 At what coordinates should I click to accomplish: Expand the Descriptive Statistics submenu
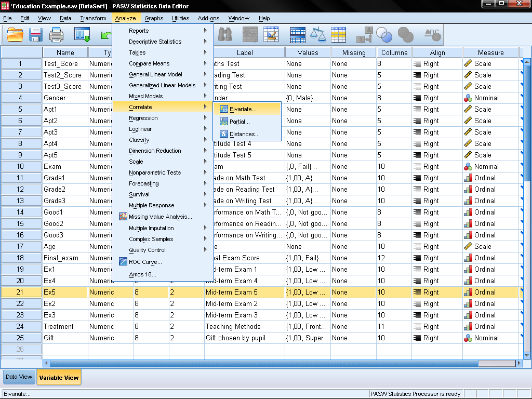click(155, 42)
